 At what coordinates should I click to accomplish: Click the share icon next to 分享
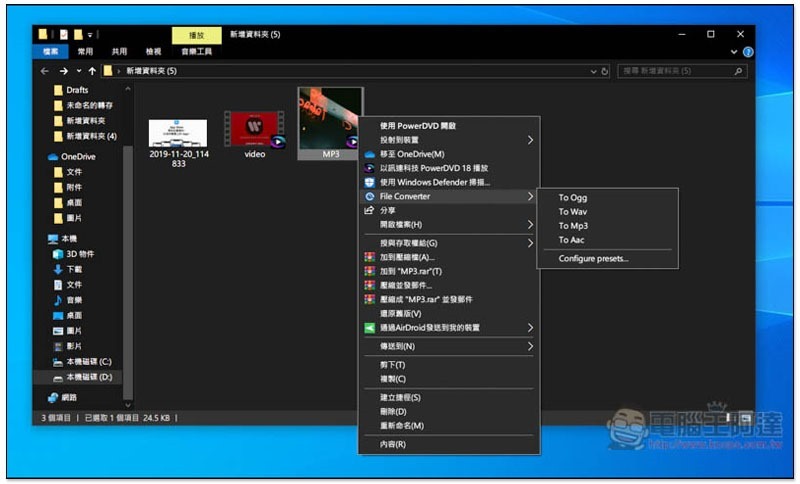(369, 211)
